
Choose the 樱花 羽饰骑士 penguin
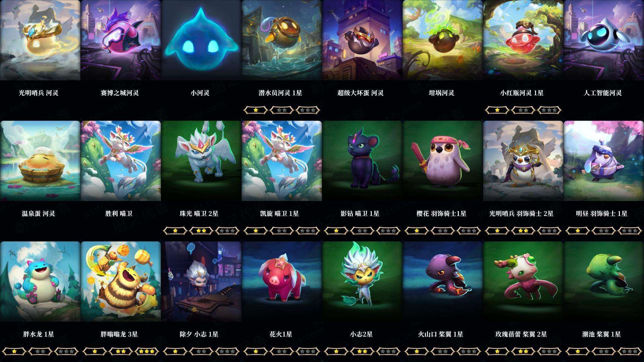point(443,161)
